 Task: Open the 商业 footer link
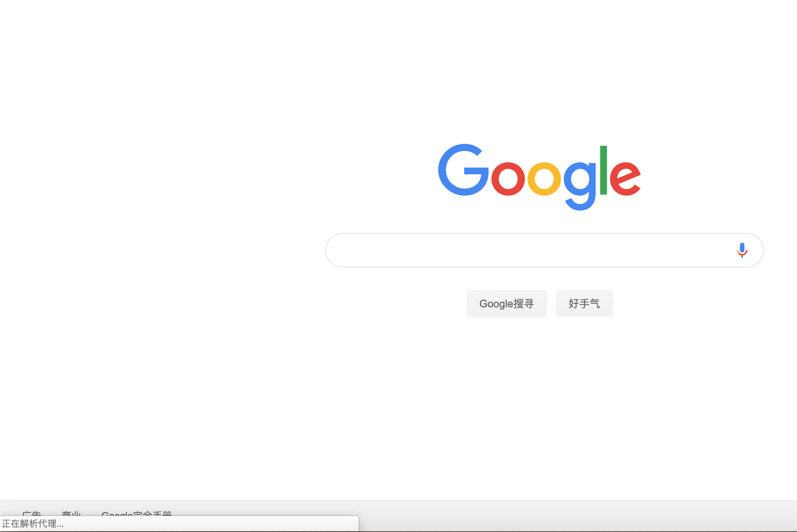71,513
